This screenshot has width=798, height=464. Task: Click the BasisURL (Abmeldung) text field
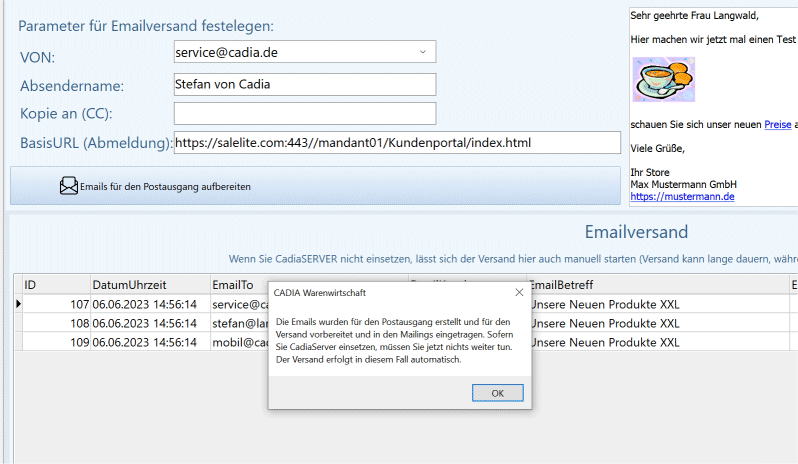[397, 143]
